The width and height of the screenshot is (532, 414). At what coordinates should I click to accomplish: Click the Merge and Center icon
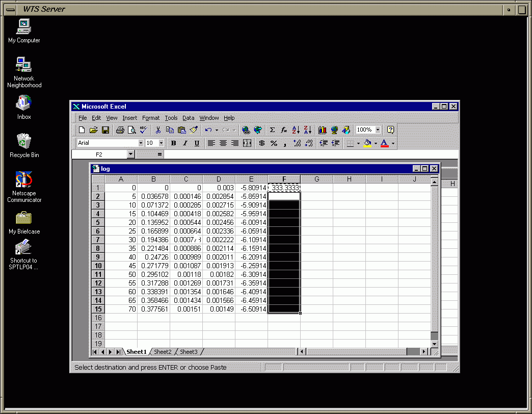pos(247,143)
